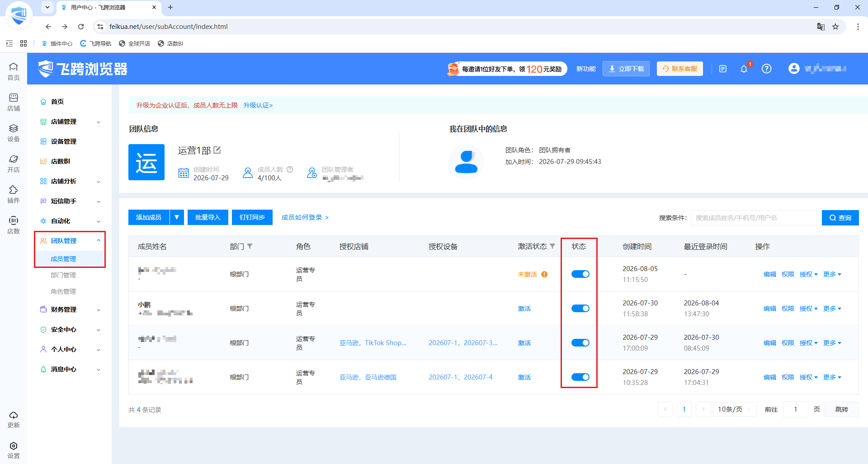Open the document list icon in header
The height and width of the screenshot is (464, 868).
point(723,69)
